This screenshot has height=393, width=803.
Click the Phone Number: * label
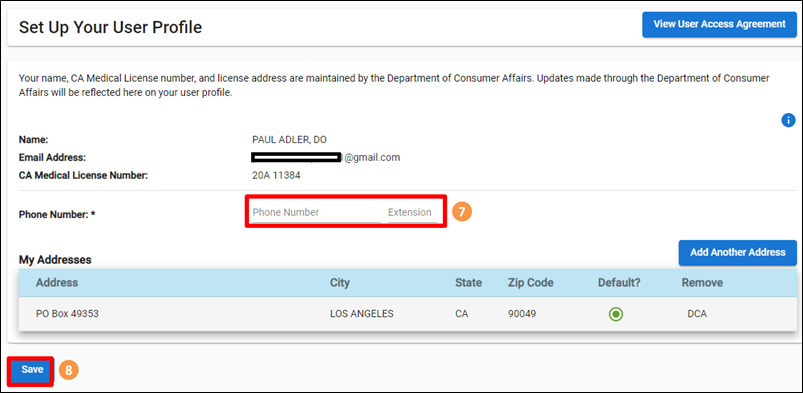pos(57,215)
